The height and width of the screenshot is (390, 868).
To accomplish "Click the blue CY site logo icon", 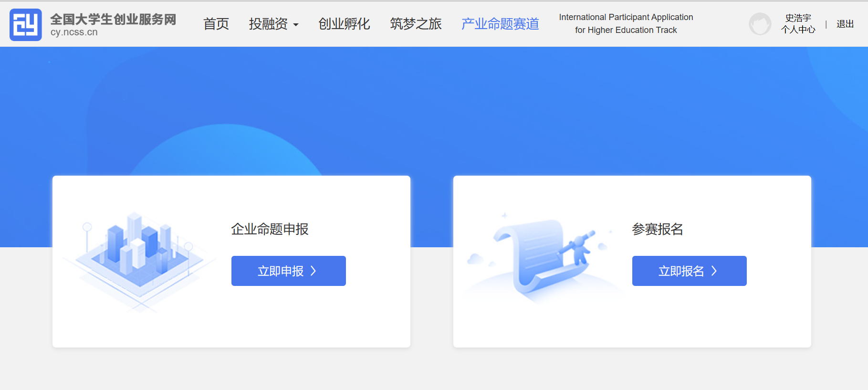I will pos(26,25).
